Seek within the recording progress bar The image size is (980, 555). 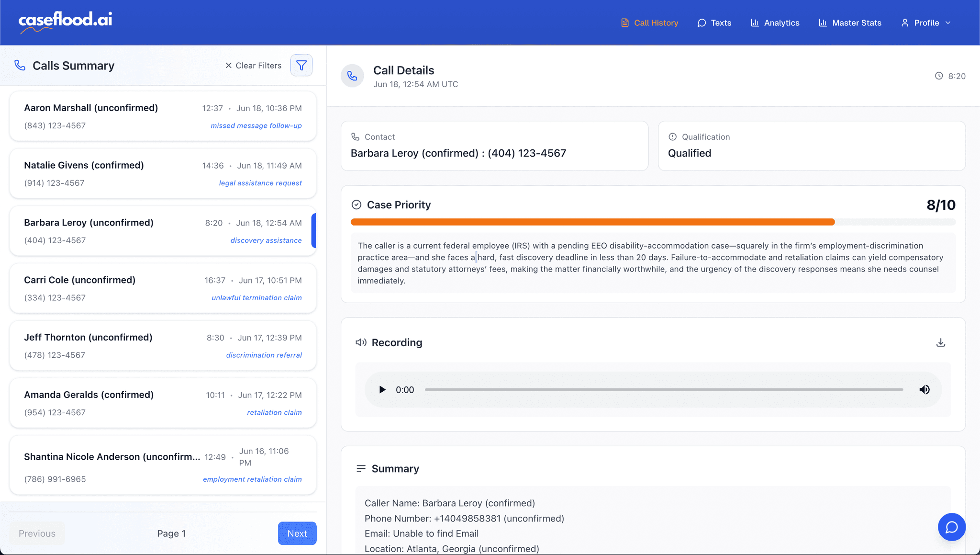(x=664, y=390)
